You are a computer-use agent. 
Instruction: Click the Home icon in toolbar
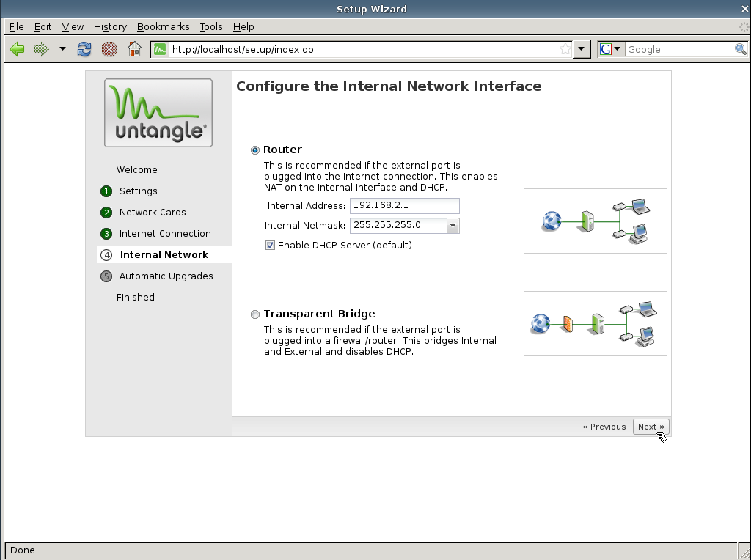(x=135, y=49)
